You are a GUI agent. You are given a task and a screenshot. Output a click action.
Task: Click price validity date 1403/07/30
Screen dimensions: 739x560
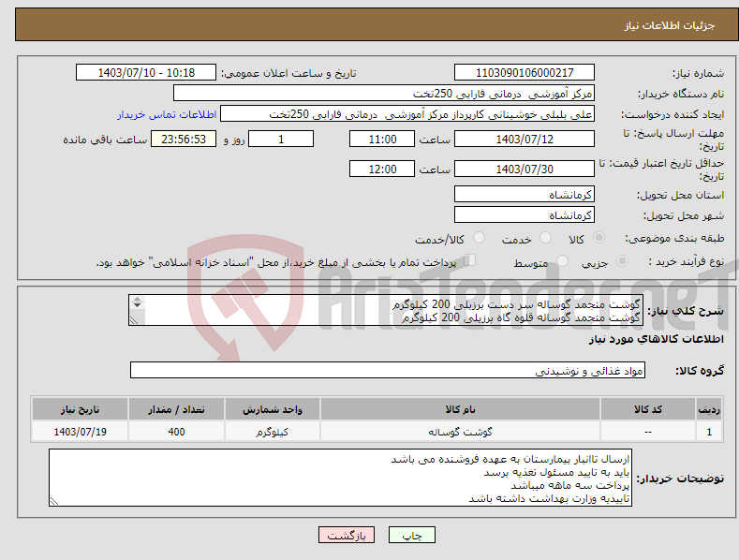[525, 169]
